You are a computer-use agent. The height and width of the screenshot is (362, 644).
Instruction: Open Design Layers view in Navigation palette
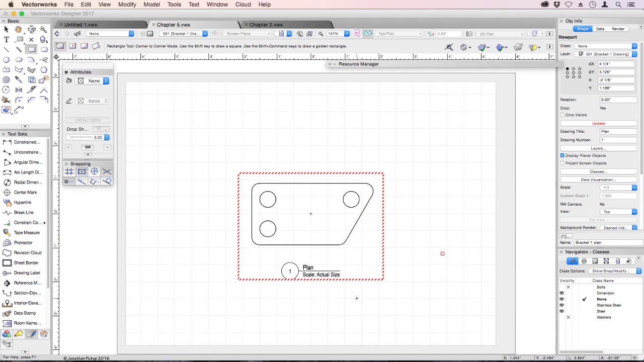584,261
